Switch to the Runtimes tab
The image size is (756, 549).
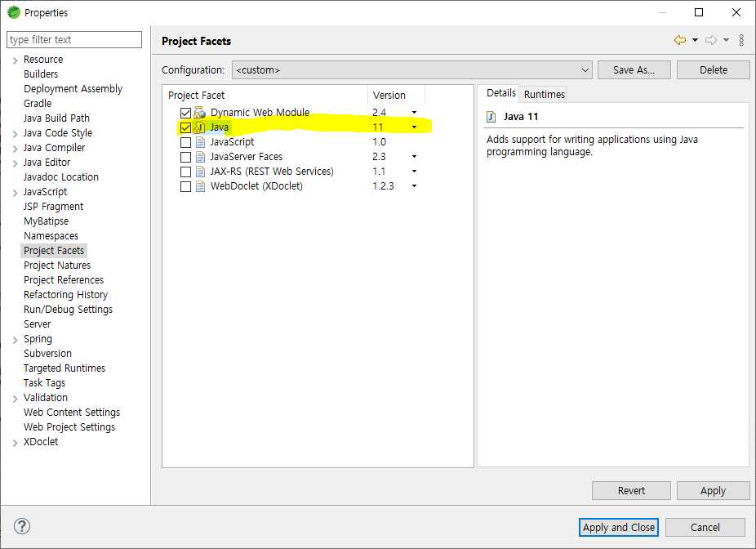tap(544, 94)
